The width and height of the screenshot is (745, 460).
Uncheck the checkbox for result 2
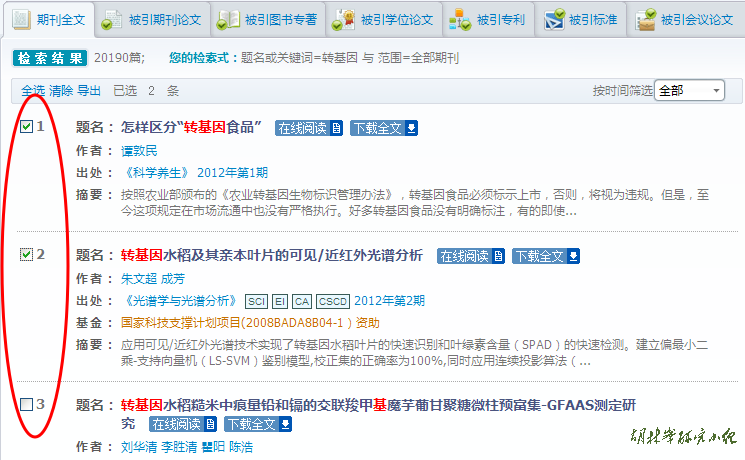pyautogui.click(x=27, y=255)
